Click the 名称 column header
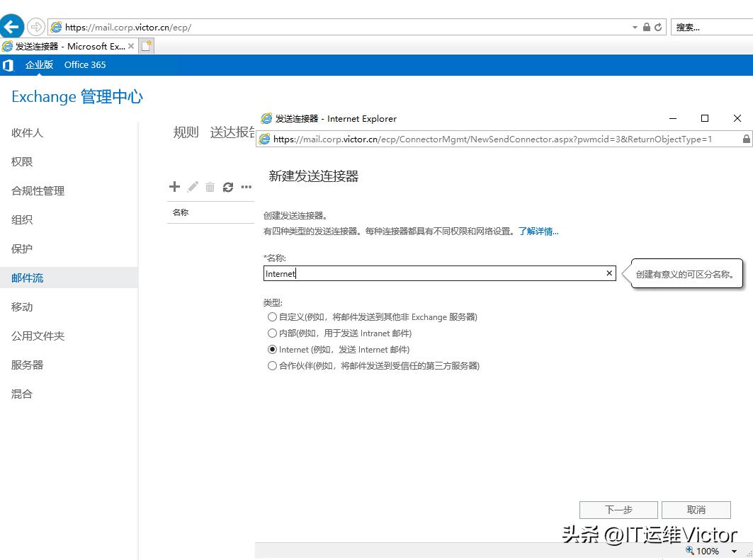Viewport: 753px width, 560px height. coord(181,212)
